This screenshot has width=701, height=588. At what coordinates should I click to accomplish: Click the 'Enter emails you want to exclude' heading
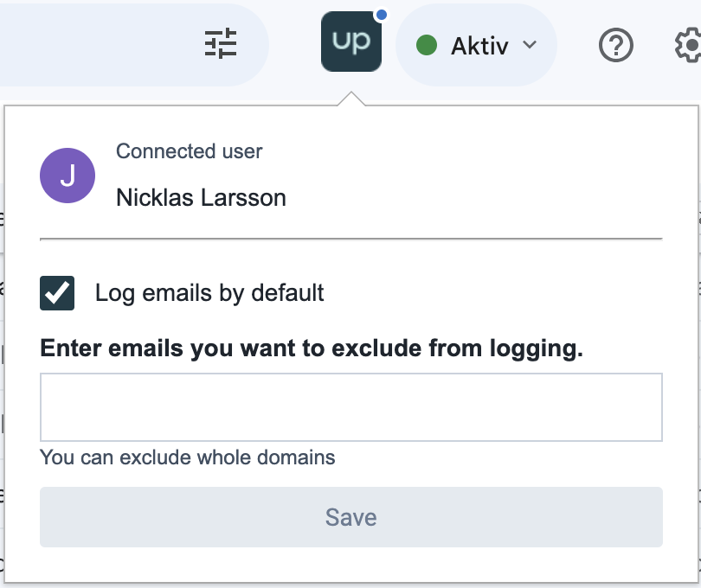click(x=312, y=348)
